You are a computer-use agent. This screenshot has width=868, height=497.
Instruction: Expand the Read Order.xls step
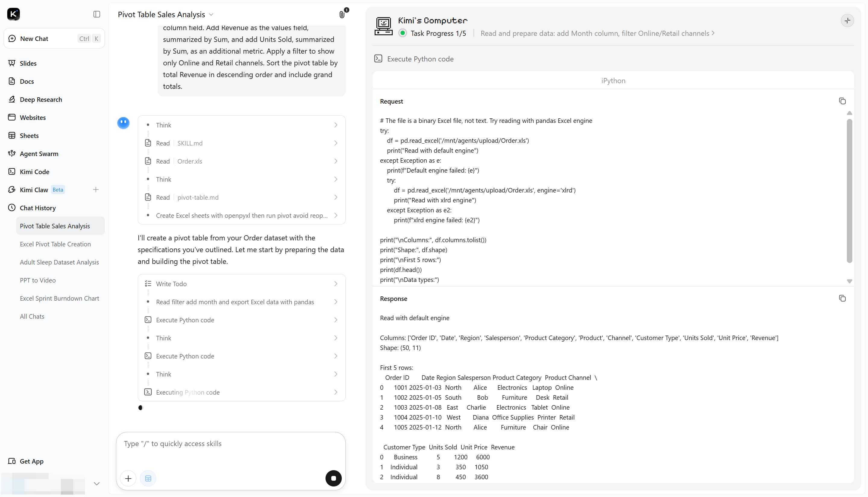[x=241, y=161]
